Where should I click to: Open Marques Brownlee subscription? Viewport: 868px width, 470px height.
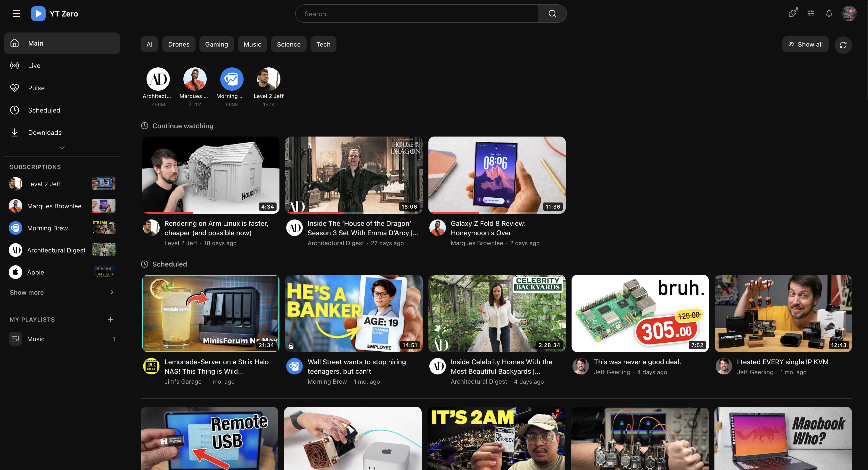coord(62,206)
